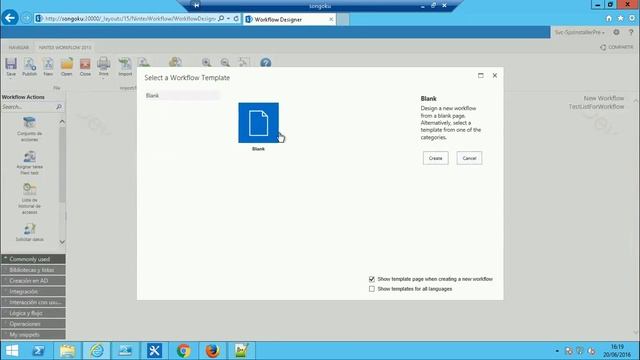
Task: Open the Print dropdown arrow below Print
Action: pyautogui.click(x=104, y=78)
